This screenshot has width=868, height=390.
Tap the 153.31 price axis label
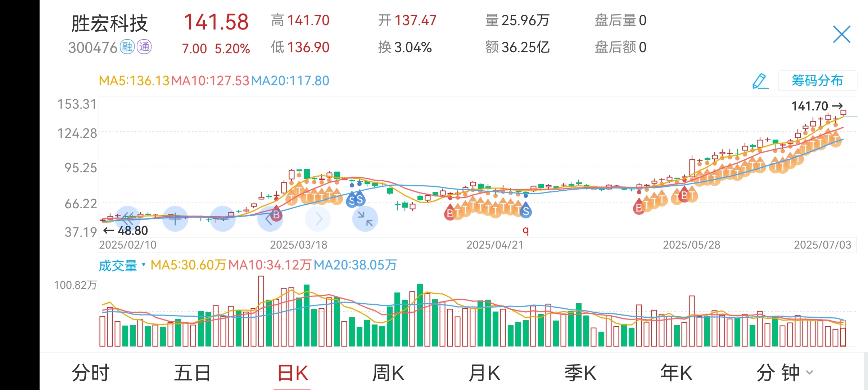tap(77, 104)
